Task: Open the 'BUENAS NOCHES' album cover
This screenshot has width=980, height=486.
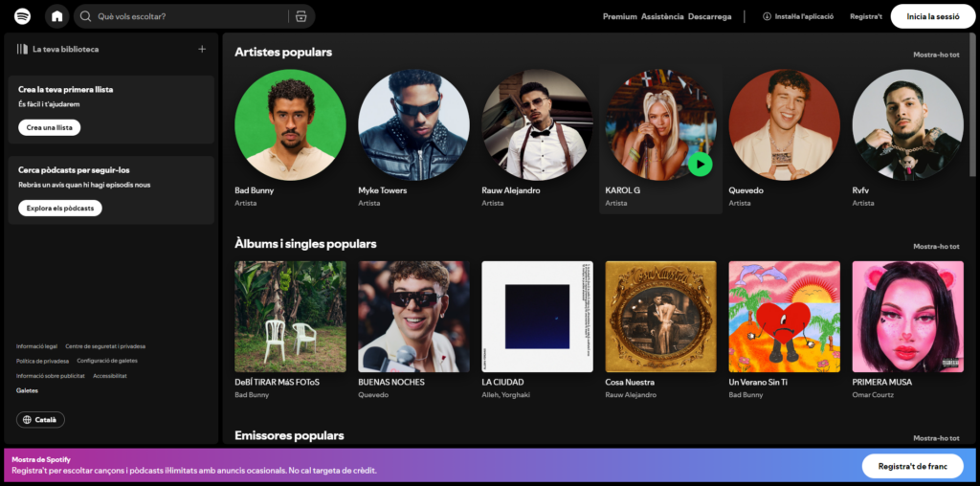Action: click(413, 317)
